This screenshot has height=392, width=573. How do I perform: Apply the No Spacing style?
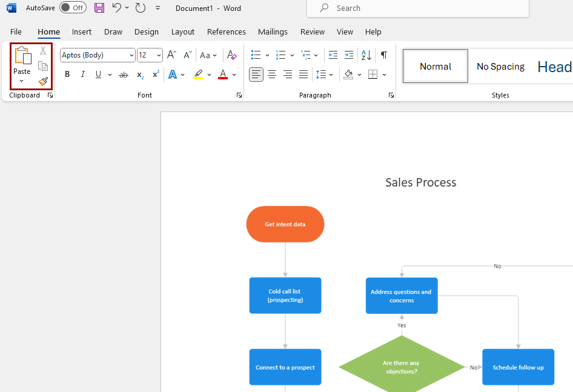(x=500, y=67)
